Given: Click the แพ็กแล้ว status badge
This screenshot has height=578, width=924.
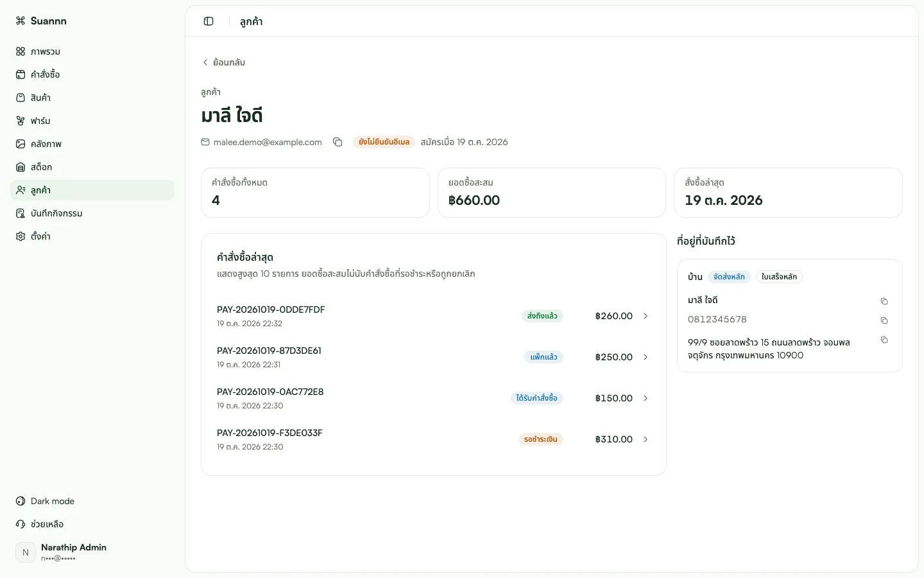Looking at the screenshot, I should tap(543, 357).
